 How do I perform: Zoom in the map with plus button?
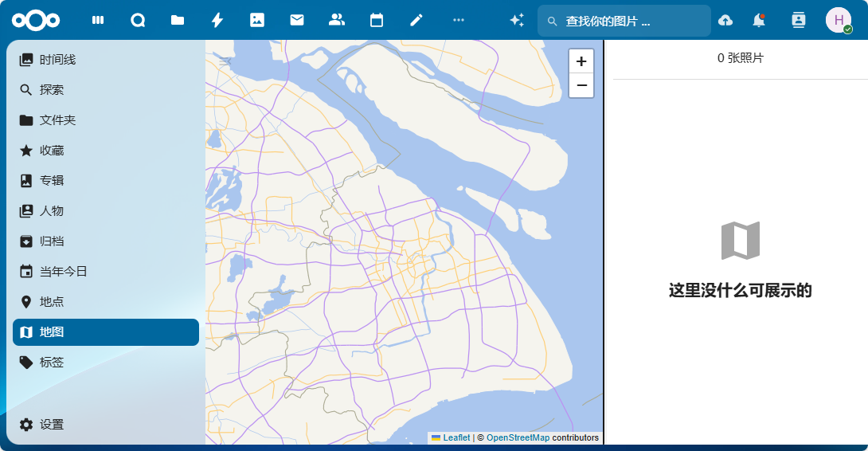tap(581, 61)
